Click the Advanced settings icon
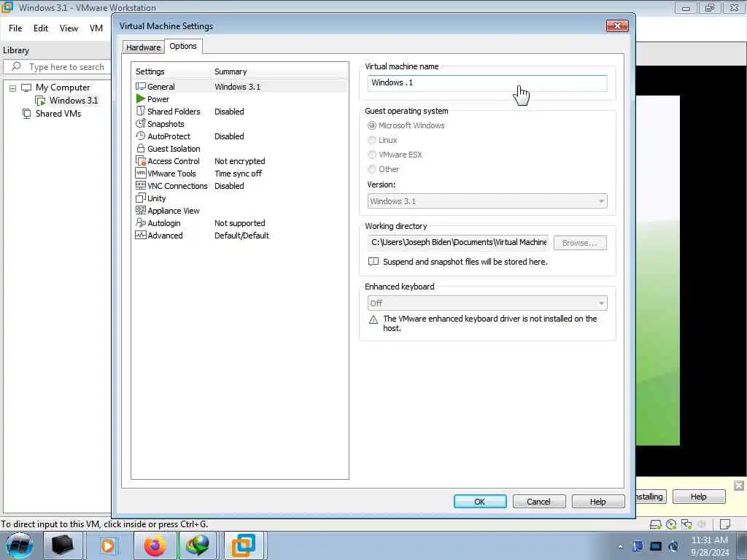This screenshot has height=560, width=747. pos(141,235)
